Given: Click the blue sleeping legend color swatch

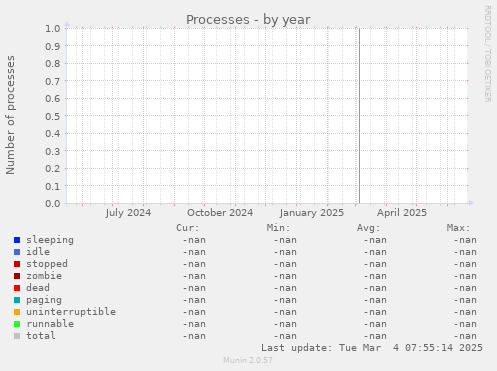Looking at the screenshot, I should tap(17, 240).
